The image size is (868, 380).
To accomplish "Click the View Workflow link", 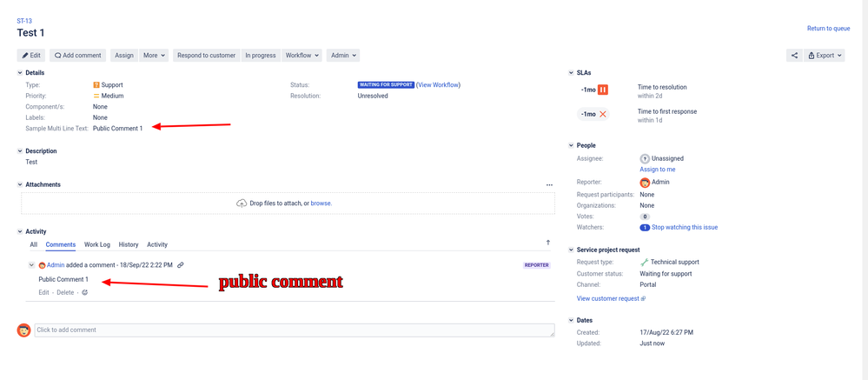I will tap(440, 84).
